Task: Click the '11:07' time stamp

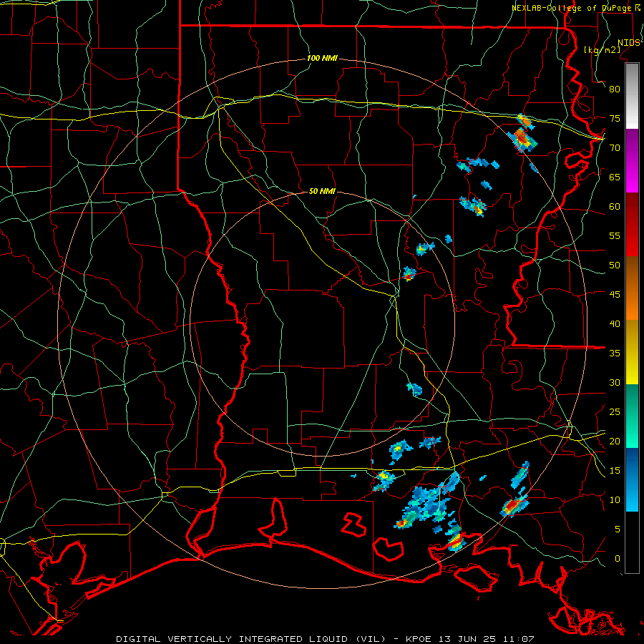Action: pyautogui.click(x=519, y=639)
